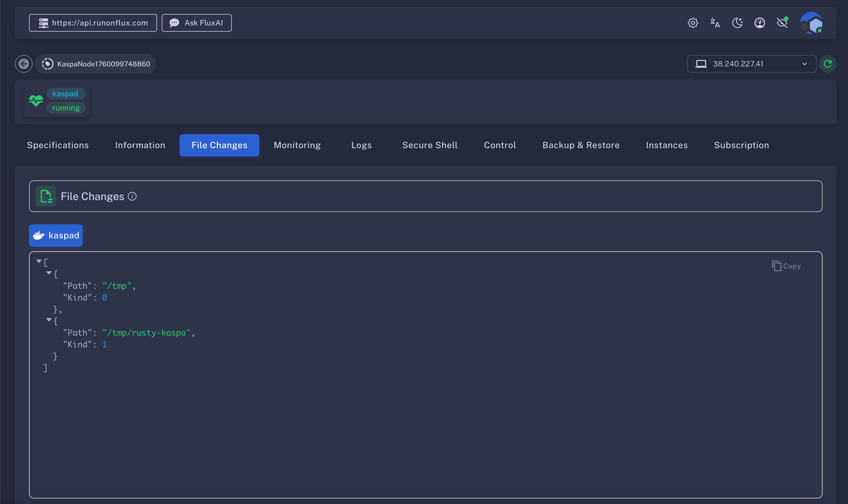Open the Secure Shell tab

click(x=430, y=145)
